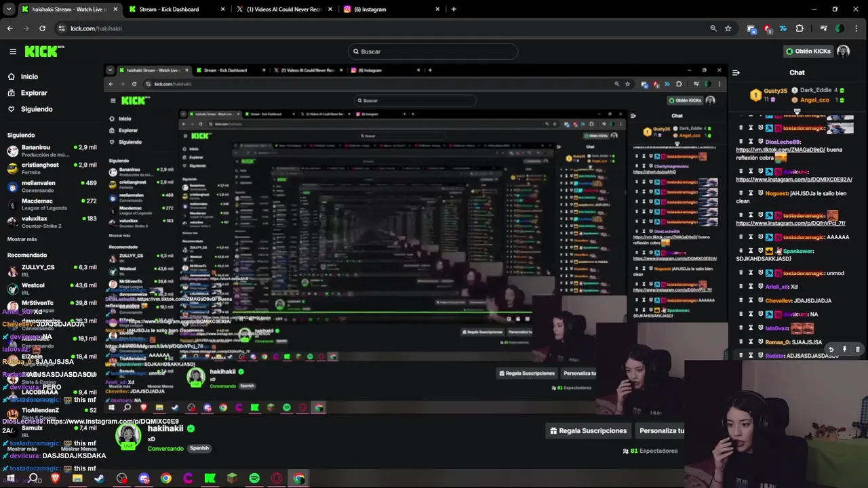Expand the chat gift leaderboard
Viewport: 868px width, 488px height.
tap(797, 111)
